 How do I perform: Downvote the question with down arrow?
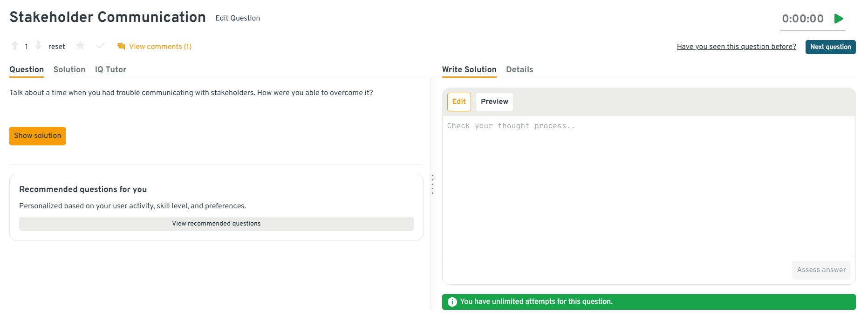pyautogui.click(x=38, y=46)
